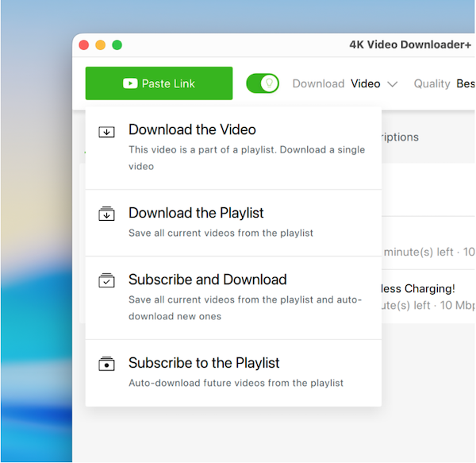Screen dimensions: 476x463
Task: Maximize the window with the green button
Action: click(x=117, y=45)
